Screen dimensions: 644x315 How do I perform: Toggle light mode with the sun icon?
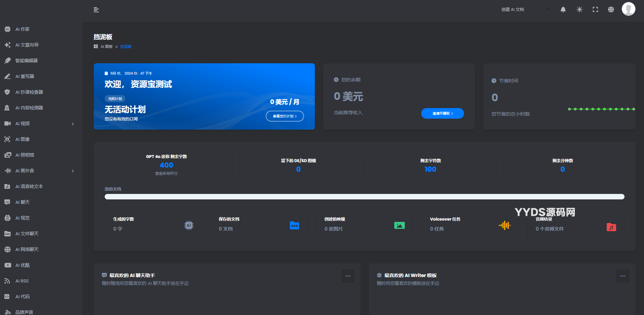tap(579, 10)
